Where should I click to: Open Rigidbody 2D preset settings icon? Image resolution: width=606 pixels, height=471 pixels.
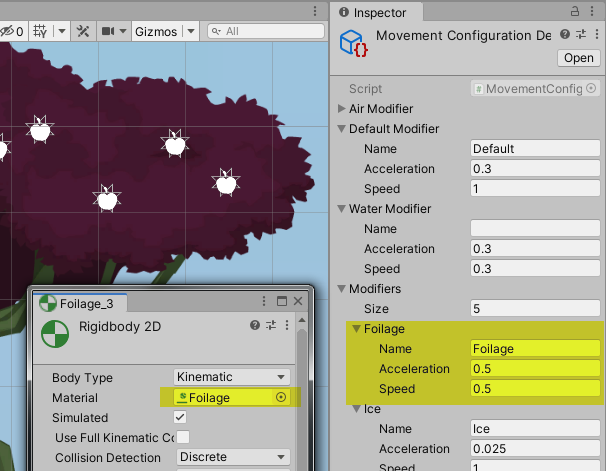click(x=273, y=327)
